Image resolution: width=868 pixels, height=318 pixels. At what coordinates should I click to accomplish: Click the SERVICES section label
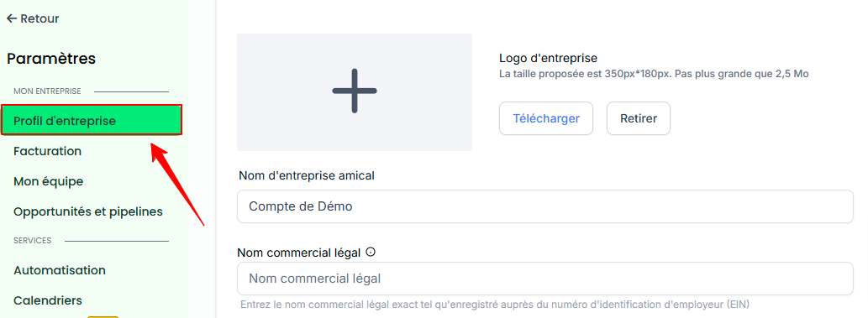(x=32, y=241)
